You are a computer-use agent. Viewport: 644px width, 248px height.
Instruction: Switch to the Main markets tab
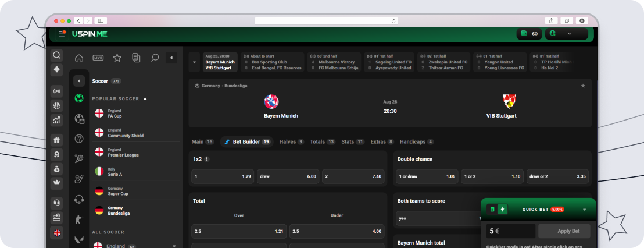202,142
